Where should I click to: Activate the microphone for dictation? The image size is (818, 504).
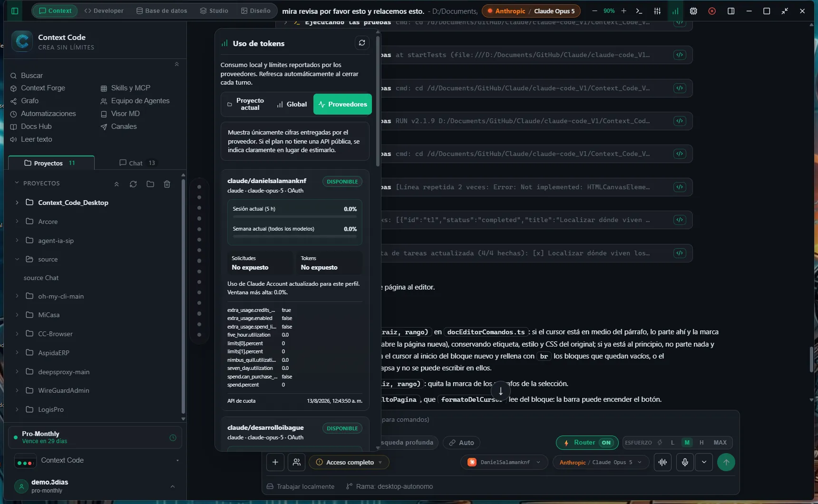pos(685,462)
